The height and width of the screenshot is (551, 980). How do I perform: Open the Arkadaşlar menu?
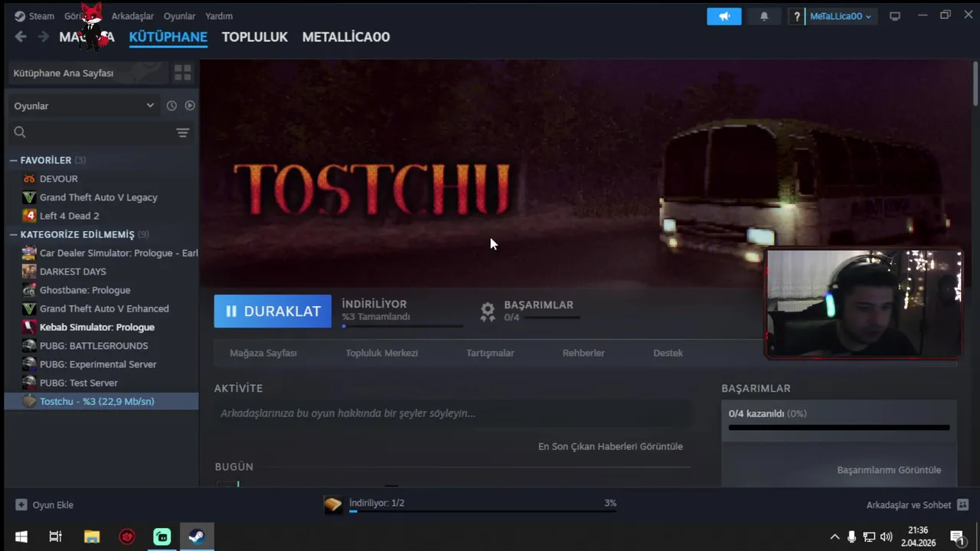[132, 16]
